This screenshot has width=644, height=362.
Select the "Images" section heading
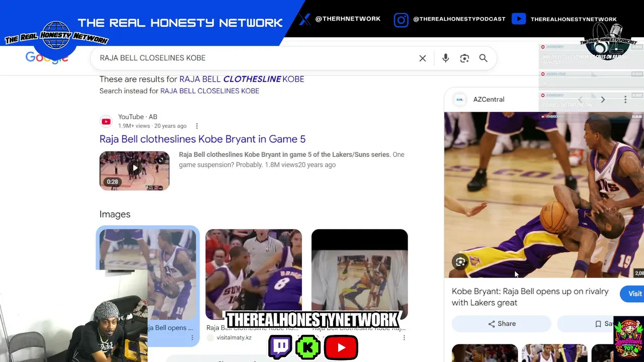click(x=115, y=214)
